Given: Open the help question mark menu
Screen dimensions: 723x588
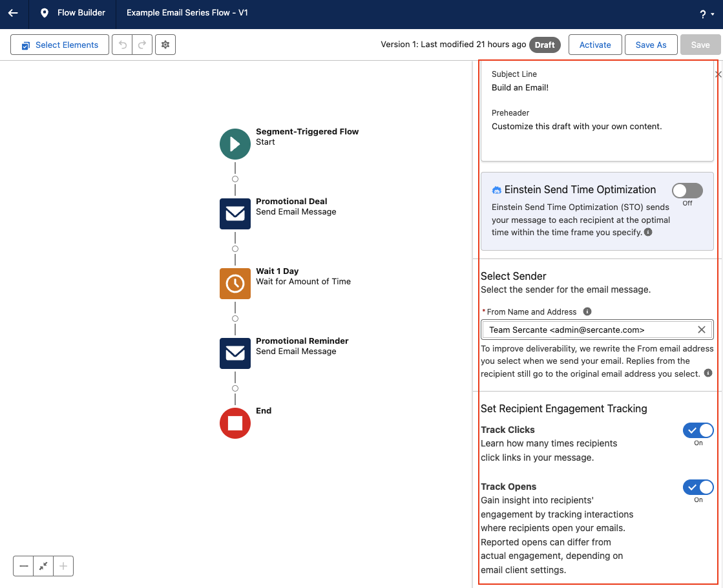Looking at the screenshot, I should click(x=706, y=14).
